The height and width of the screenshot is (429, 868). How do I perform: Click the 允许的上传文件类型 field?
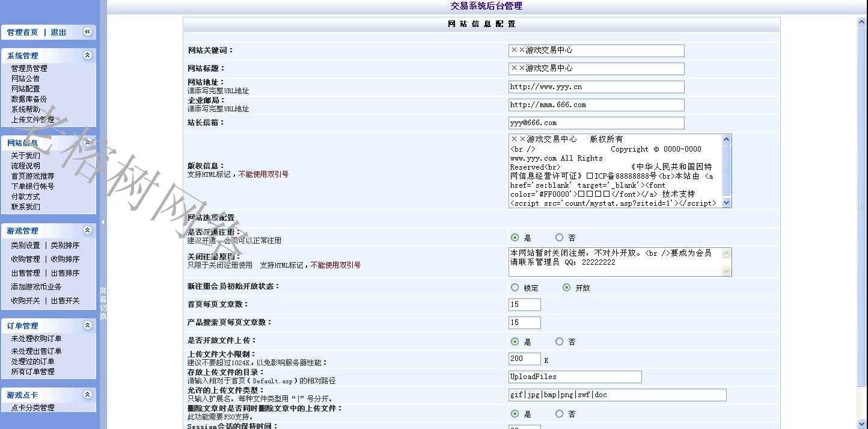(x=617, y=395)
